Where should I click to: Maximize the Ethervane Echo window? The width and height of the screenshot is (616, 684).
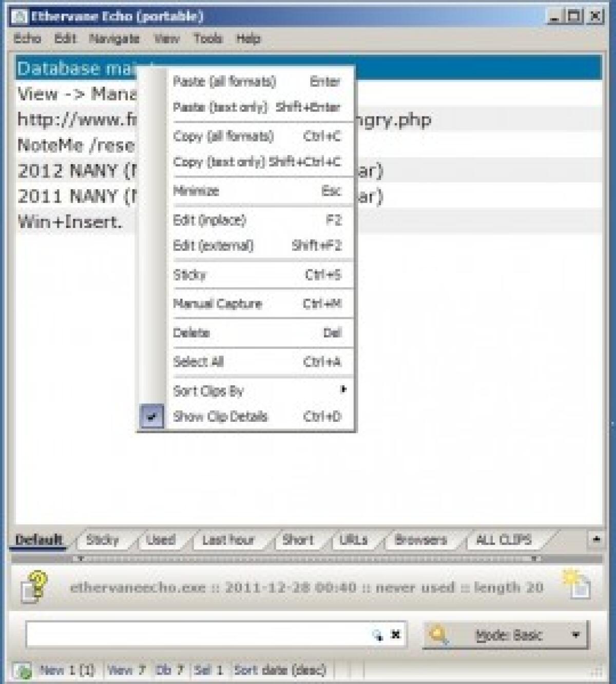574,16
